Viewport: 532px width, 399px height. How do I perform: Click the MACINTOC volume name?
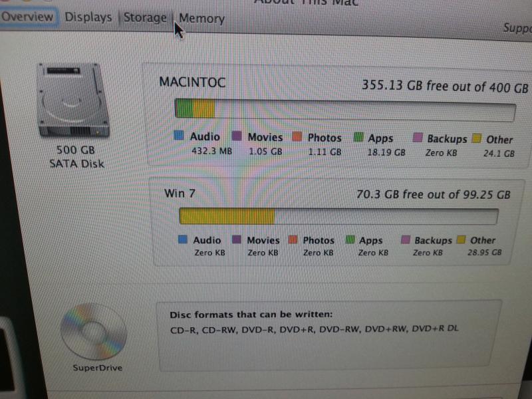click(x=192, y=82)
